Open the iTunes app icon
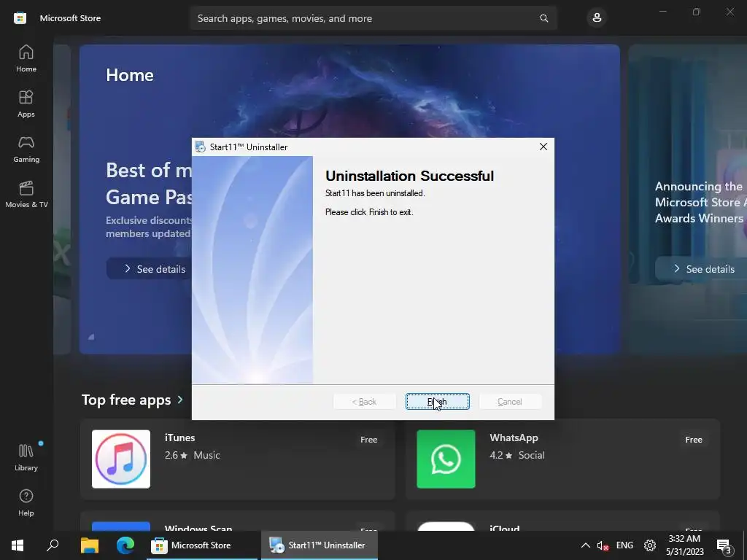Image resolution: width=747 pixels, height=560 pixels. [x=121, y=459]
